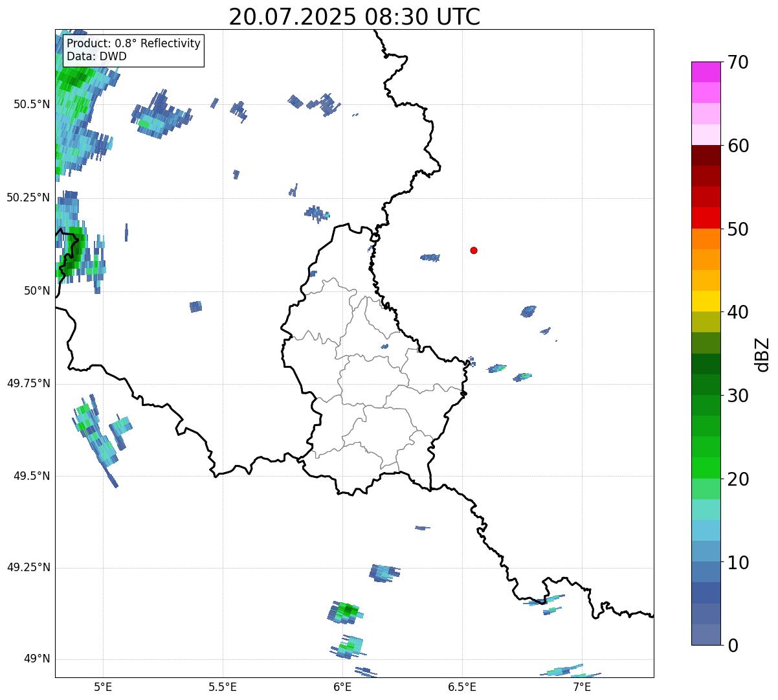The height and width of the screenshot is (700, 778).
Task: Click the red station marker dot
Action: [474, 250]
